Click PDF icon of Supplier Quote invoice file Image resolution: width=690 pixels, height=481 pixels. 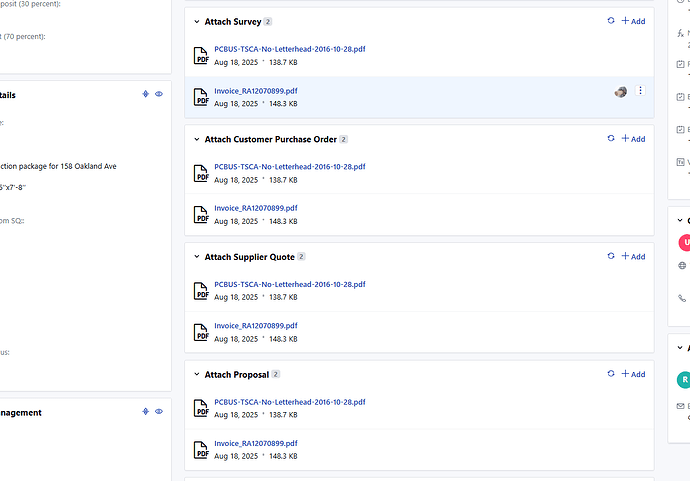tap(202, 332)
